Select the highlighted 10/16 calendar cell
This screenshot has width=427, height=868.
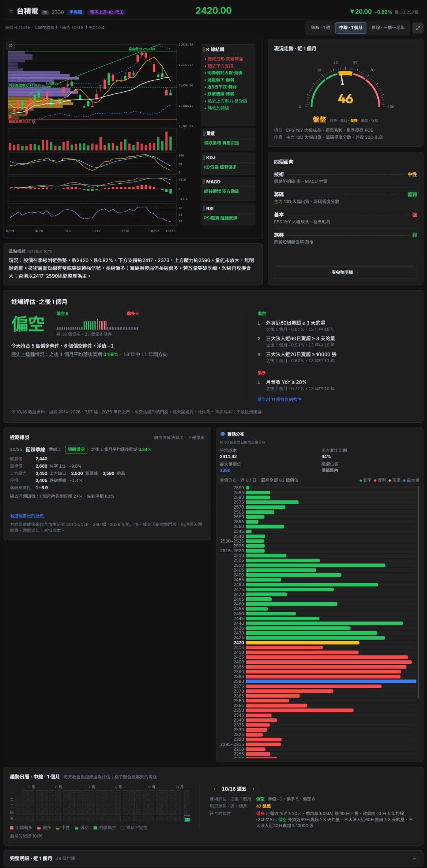pos(187,819)
